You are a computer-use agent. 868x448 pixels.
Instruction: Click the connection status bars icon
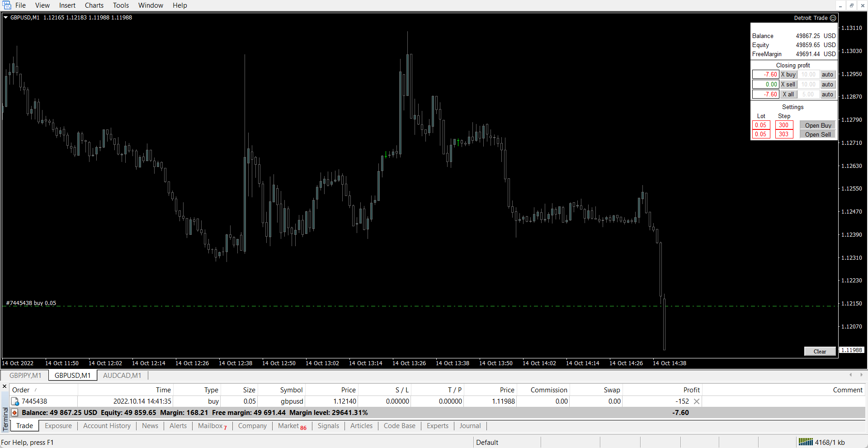click(805, 442)
